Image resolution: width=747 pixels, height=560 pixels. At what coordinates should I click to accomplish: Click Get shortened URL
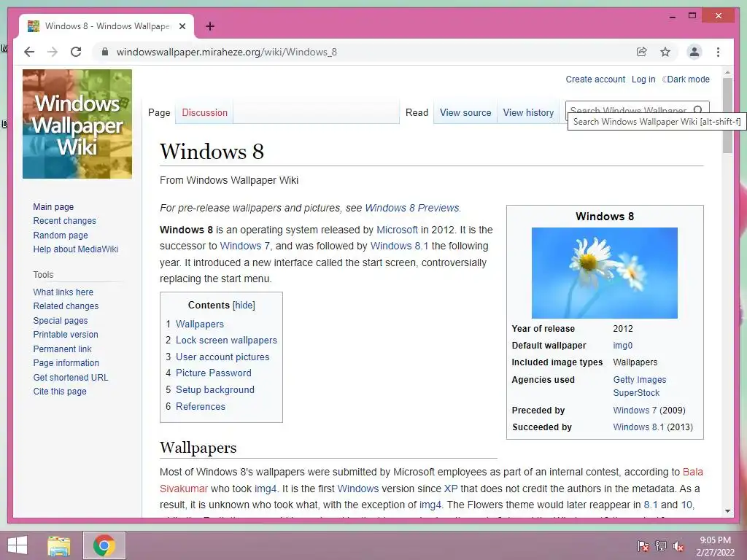coord(71,377)
